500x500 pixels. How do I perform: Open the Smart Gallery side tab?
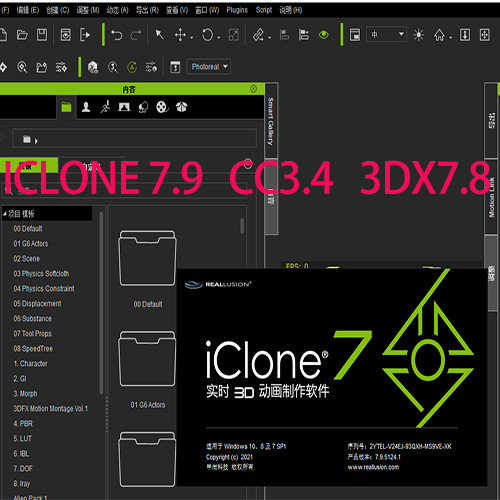click(271, 121)
